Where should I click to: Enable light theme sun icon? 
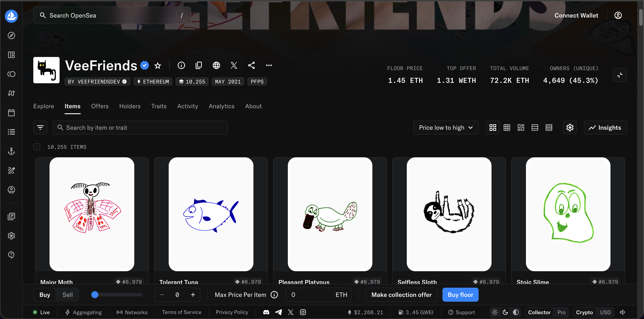click(495, 312)
